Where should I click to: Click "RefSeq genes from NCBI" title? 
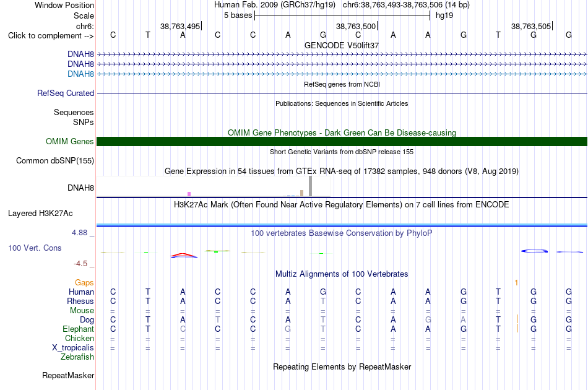(x=342, y=84)
